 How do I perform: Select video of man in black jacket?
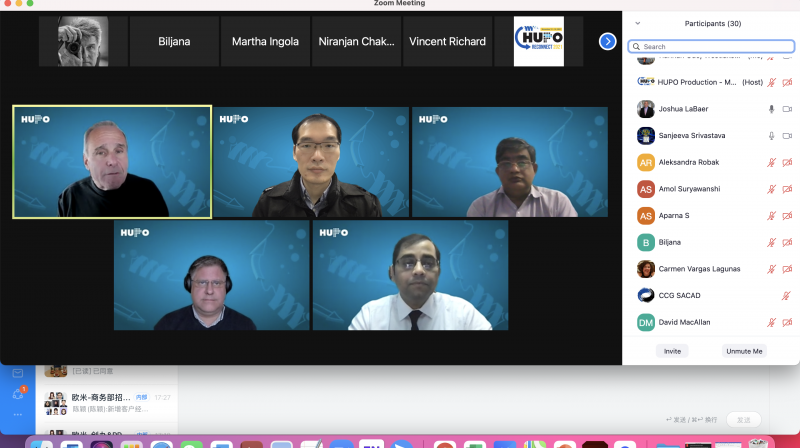[x=311, y=162]
